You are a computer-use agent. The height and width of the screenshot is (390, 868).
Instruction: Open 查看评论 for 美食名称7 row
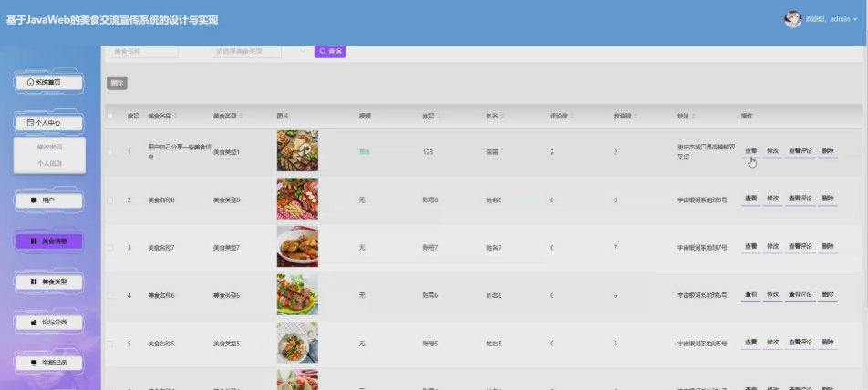point(800,247)
